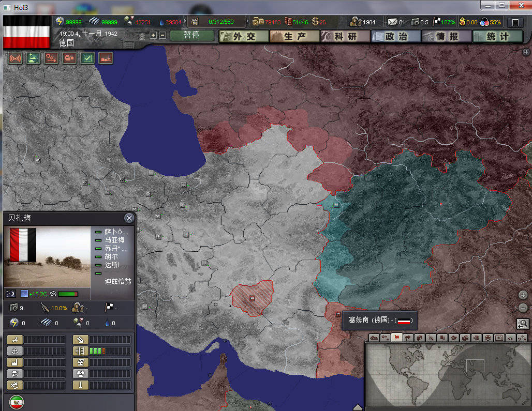Select the HQ theatre map mode

[499, 338]
